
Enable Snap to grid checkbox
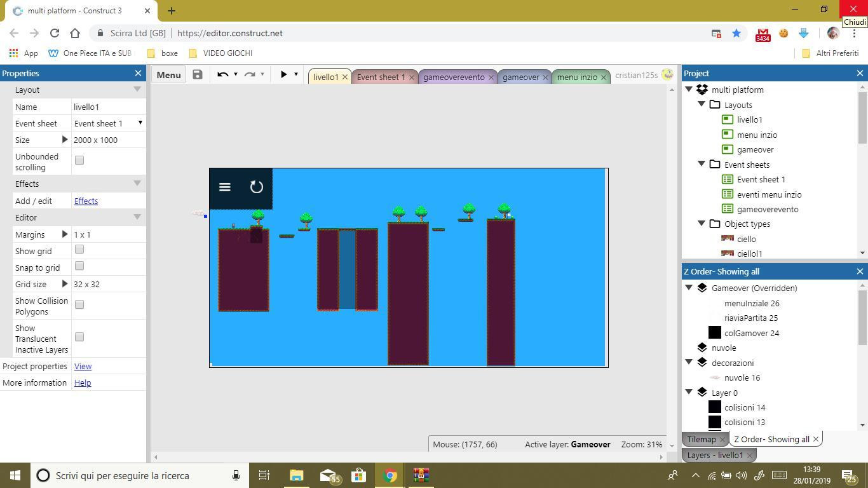[x=79, y=266]
